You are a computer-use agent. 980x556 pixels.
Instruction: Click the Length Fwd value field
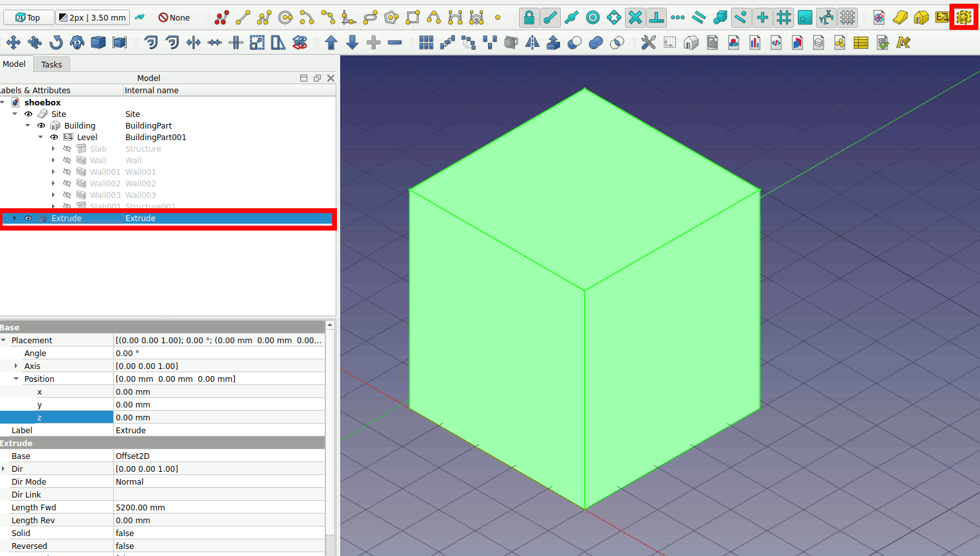[x=219, y=508]
